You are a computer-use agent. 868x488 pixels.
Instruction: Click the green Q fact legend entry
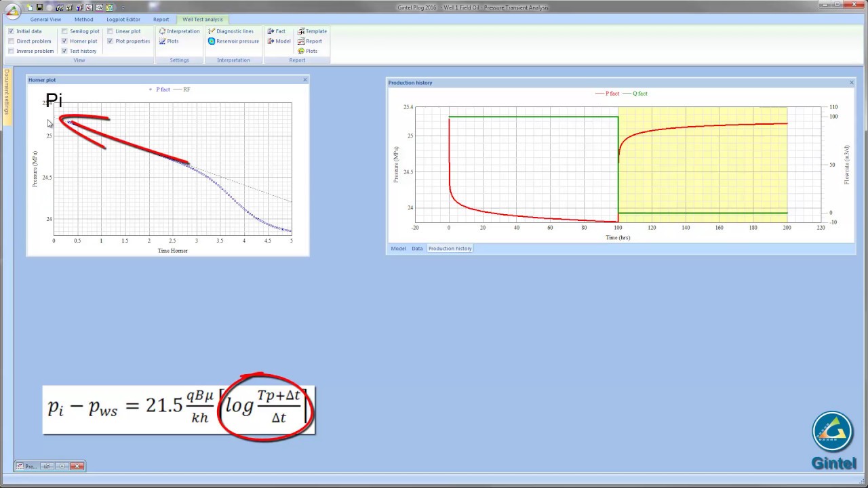point(635,94)
